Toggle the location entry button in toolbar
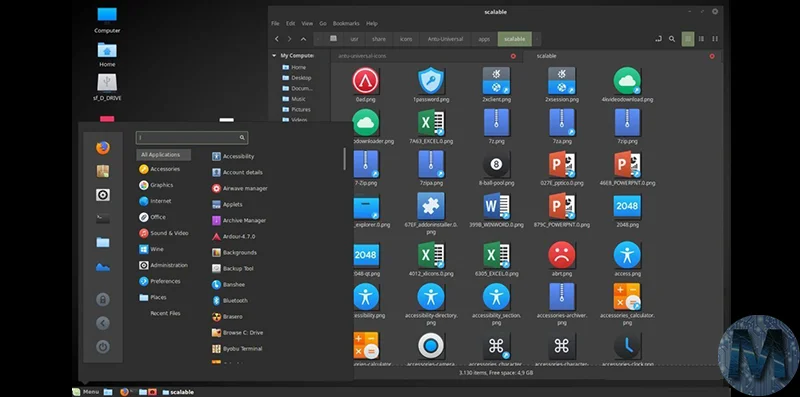800x397 pixels. tap(658, 39)
